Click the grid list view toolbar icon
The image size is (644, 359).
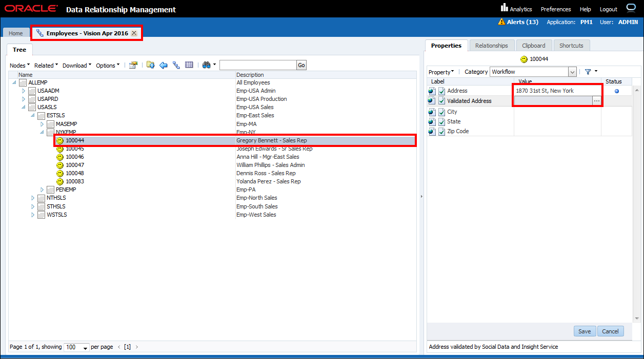point(189,65)
